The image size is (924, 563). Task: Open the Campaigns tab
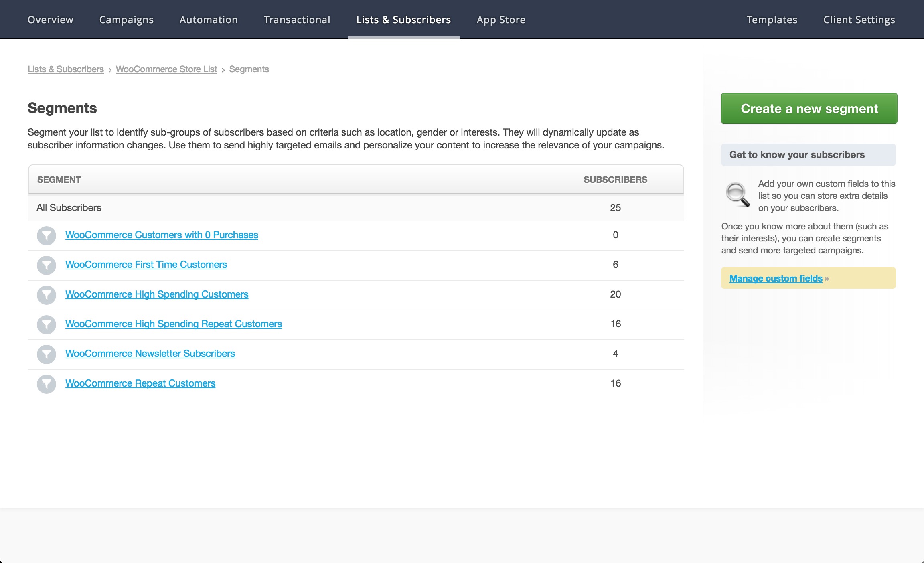[126, 20]
